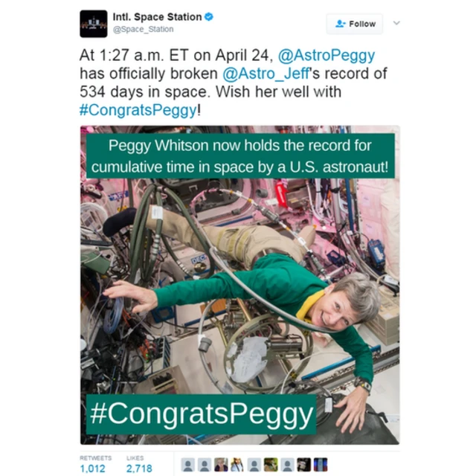
Task: Open the third liker's photo avatar
Action: (x=221, y=465)
